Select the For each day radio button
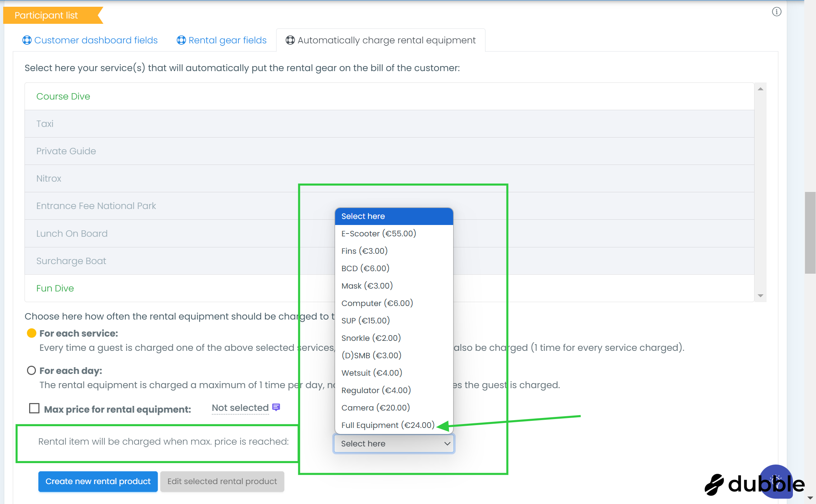The width and height of the screenshot is (816, 504). coord(32,370)
